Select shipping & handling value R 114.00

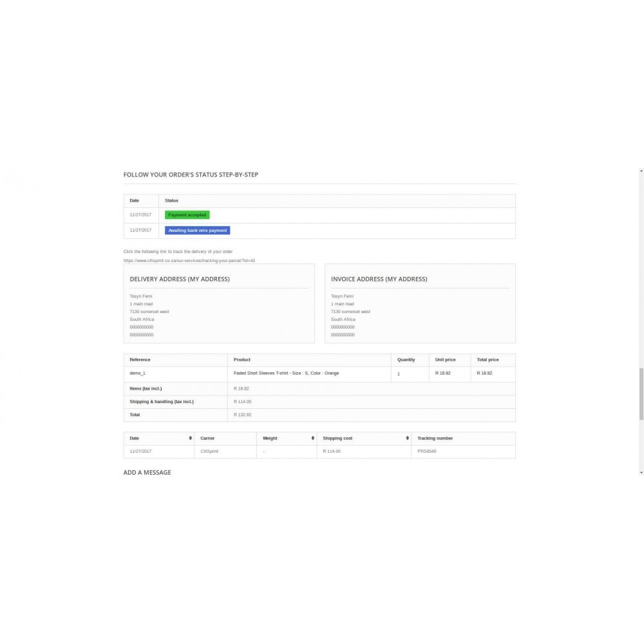point(242,402)
